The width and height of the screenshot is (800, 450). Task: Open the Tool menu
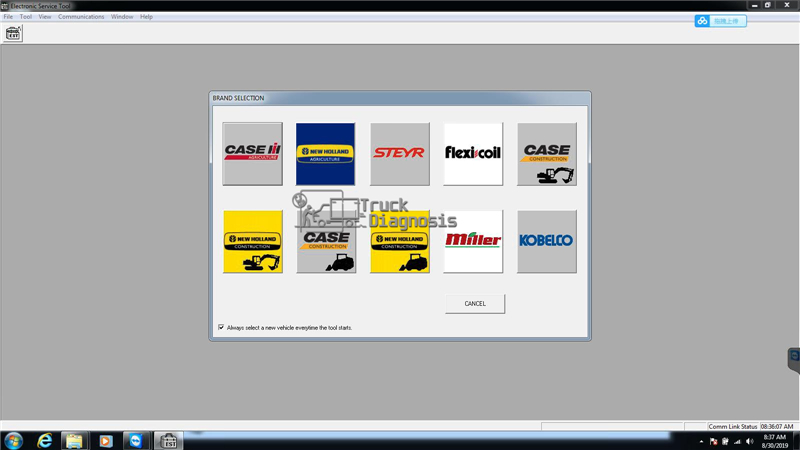[x=26, y=17]
